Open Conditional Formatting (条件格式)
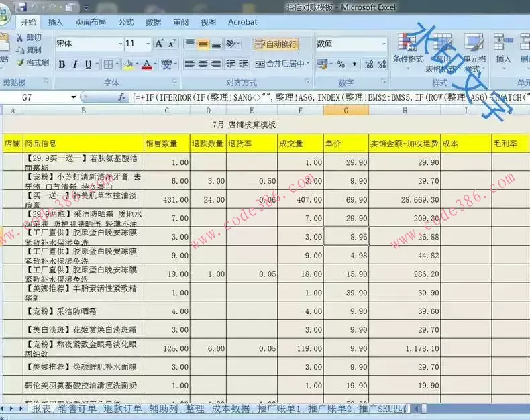 (408, 51)
